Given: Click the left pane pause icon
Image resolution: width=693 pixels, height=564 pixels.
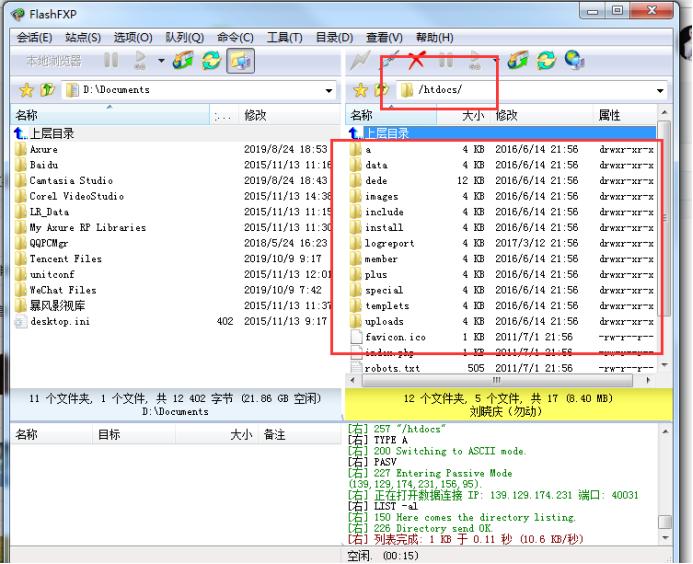Looking at the screenshot, I should 111,60.
